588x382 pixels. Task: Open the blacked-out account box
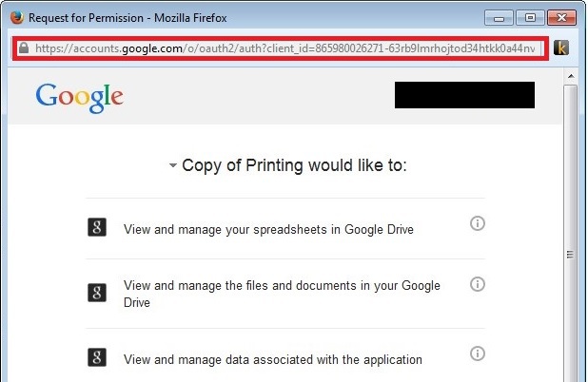click(x=464, y=95)
